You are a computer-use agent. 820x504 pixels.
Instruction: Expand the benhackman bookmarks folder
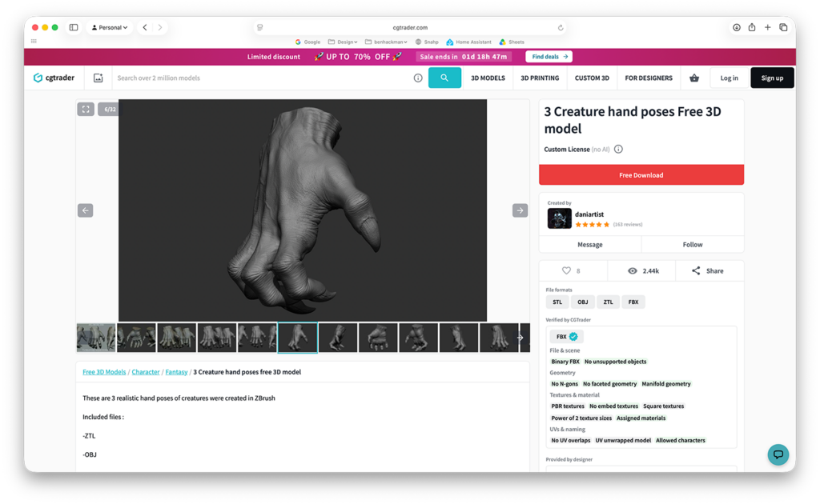pos(386,42)
